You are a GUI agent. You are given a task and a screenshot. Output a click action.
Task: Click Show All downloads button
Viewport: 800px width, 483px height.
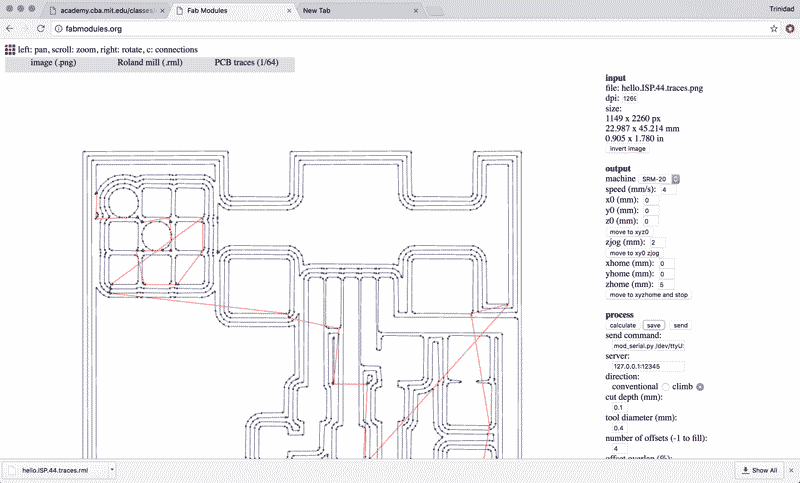tap(760, 470)
